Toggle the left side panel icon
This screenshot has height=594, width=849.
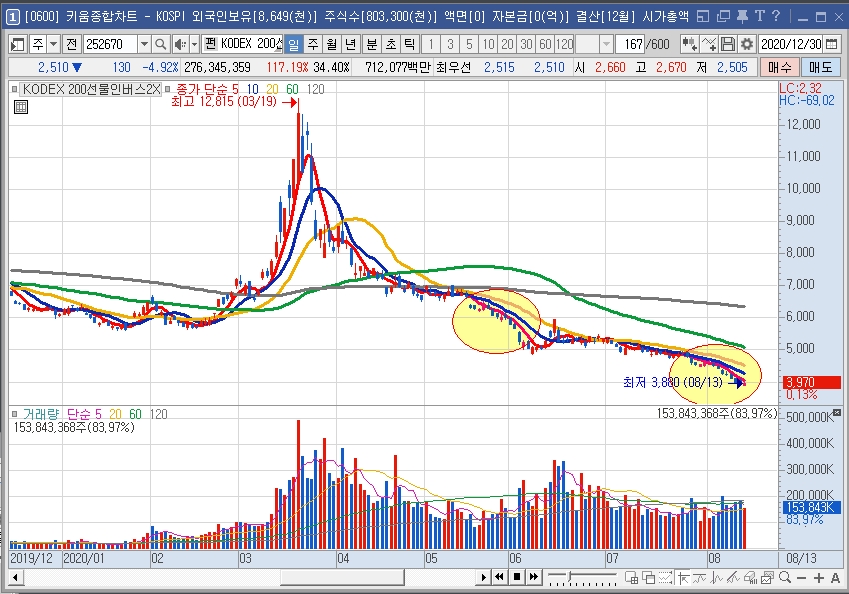17,44
